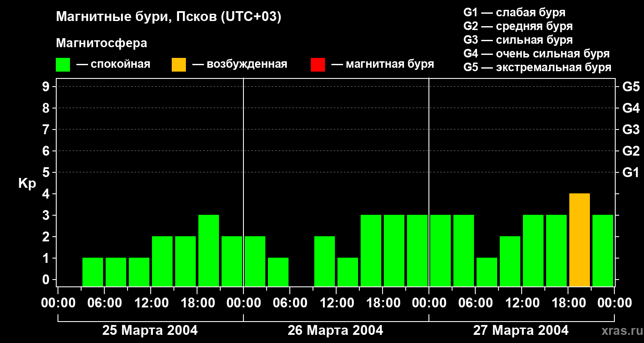Click the tallest green bar on 25 March

209,250
